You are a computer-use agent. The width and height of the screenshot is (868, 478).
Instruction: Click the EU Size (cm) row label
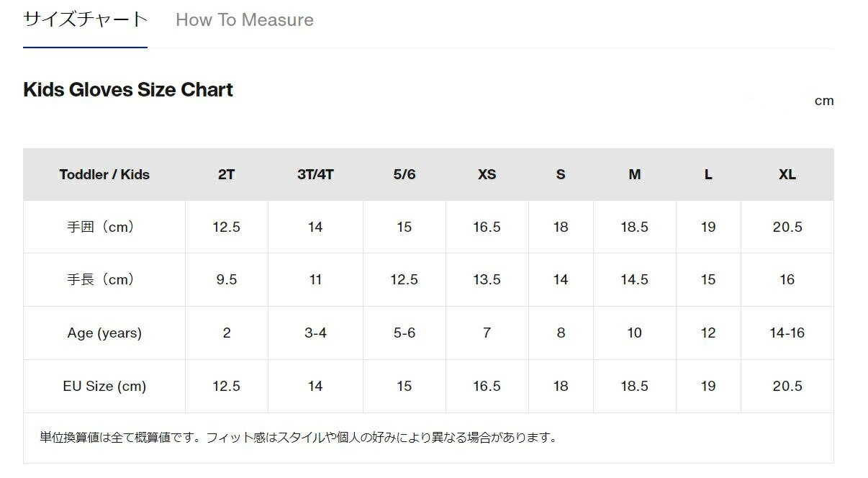click(104, 386)
